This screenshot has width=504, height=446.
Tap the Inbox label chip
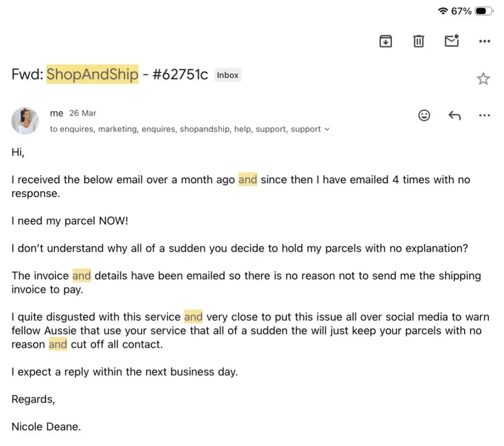click(x=228, y=75)
